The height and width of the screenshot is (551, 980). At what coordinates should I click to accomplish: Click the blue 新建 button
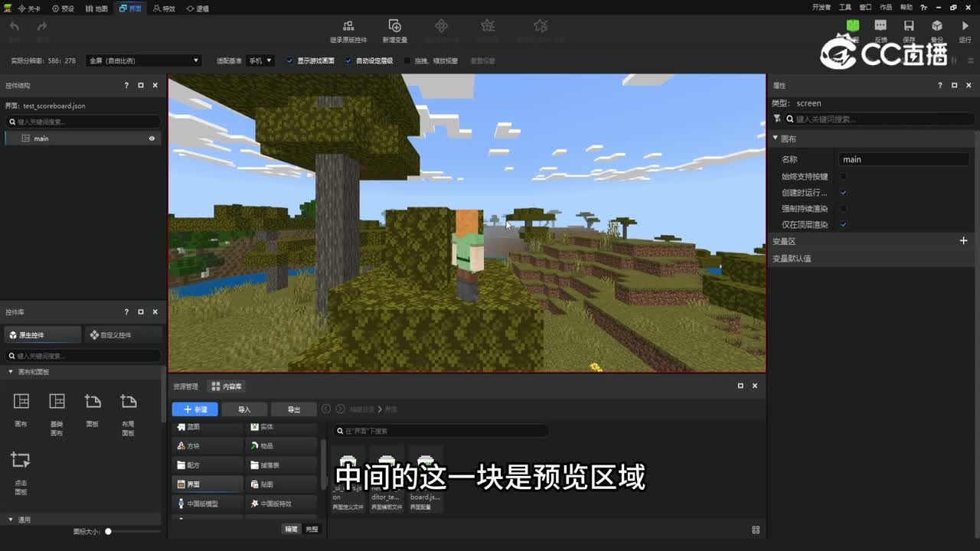click(x=195, y=409)
